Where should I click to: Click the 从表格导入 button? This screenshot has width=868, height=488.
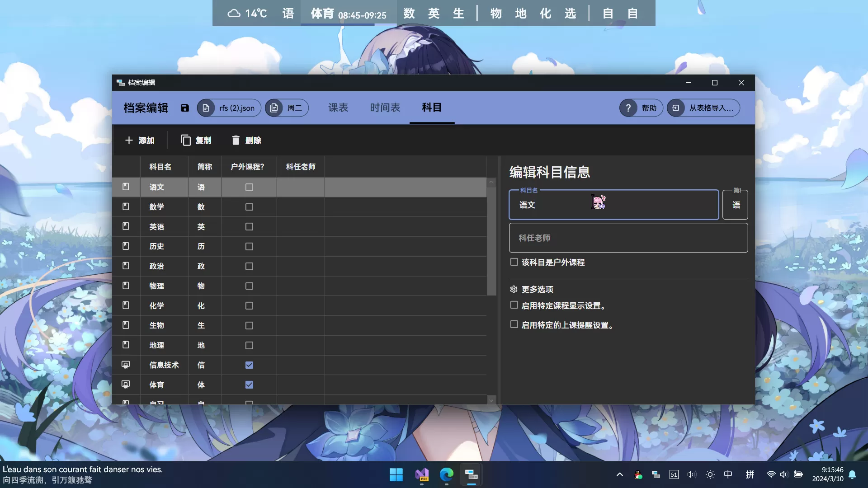point(703,108)
